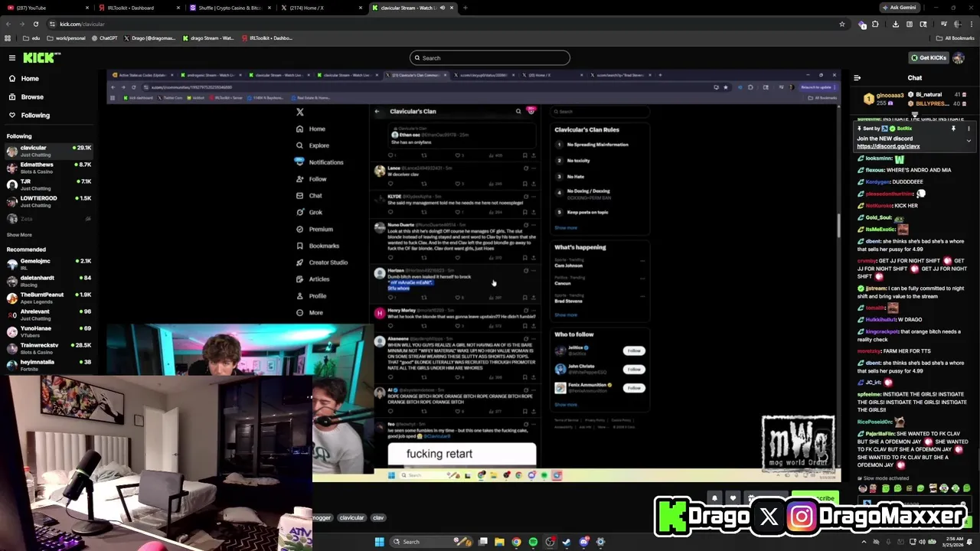Image resolution: width=980 pixels, height=551 pixels.
Task: Open TJR channel in Following list
Action: click(x=49, y=184)
